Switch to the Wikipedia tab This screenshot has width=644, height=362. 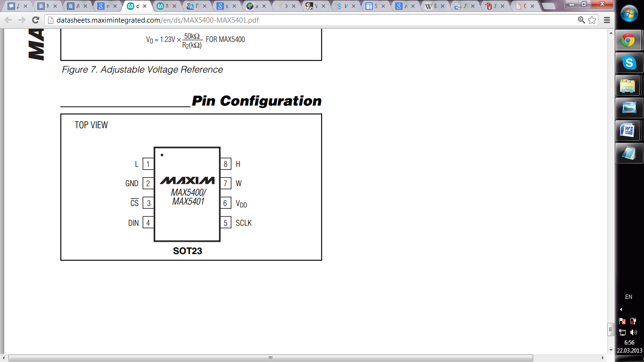(435, 7)
